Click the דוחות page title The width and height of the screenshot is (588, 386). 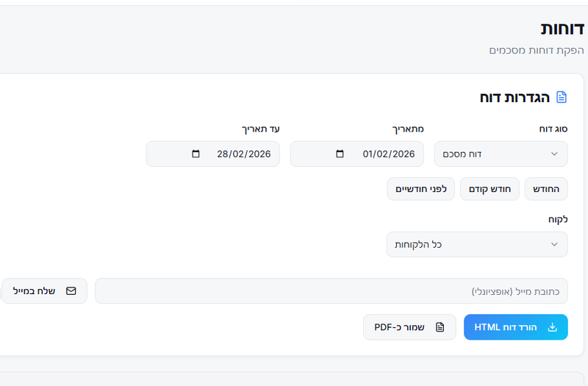562,29
